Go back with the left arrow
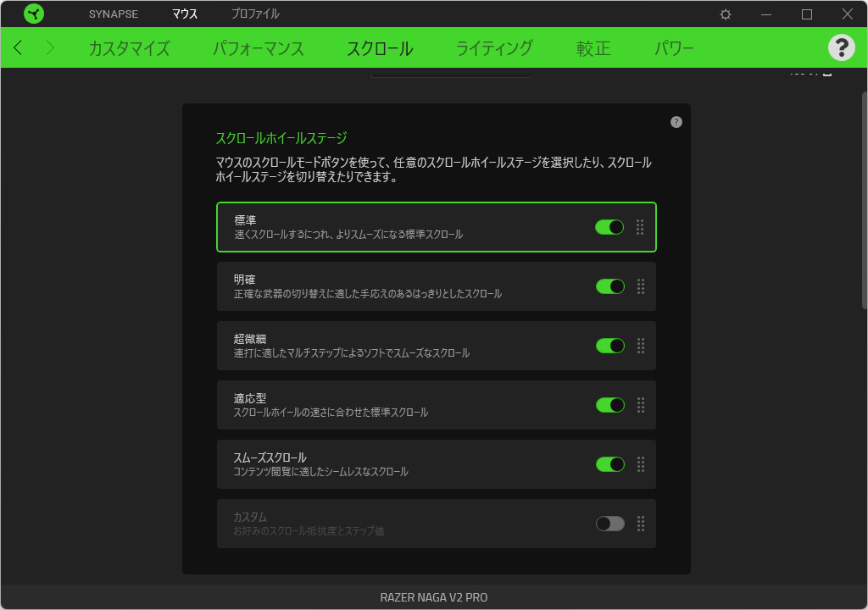The width and height of the screenshot is (868, 610). 19,47
